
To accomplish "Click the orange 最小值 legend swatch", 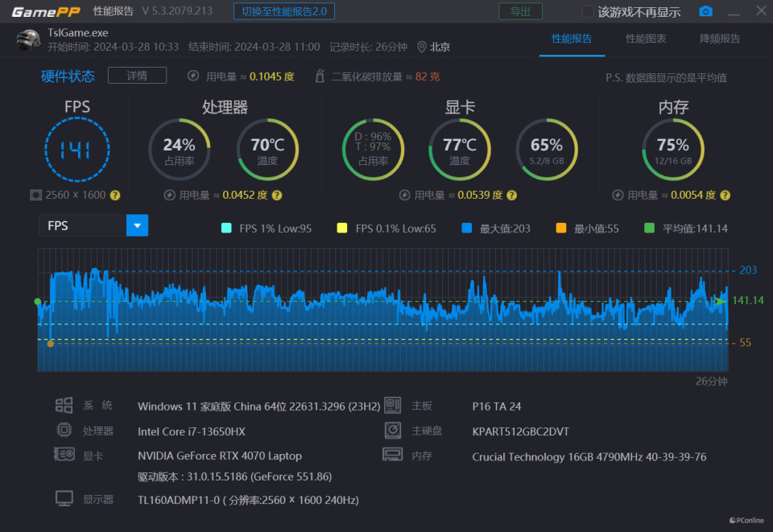I will [561, 228].
